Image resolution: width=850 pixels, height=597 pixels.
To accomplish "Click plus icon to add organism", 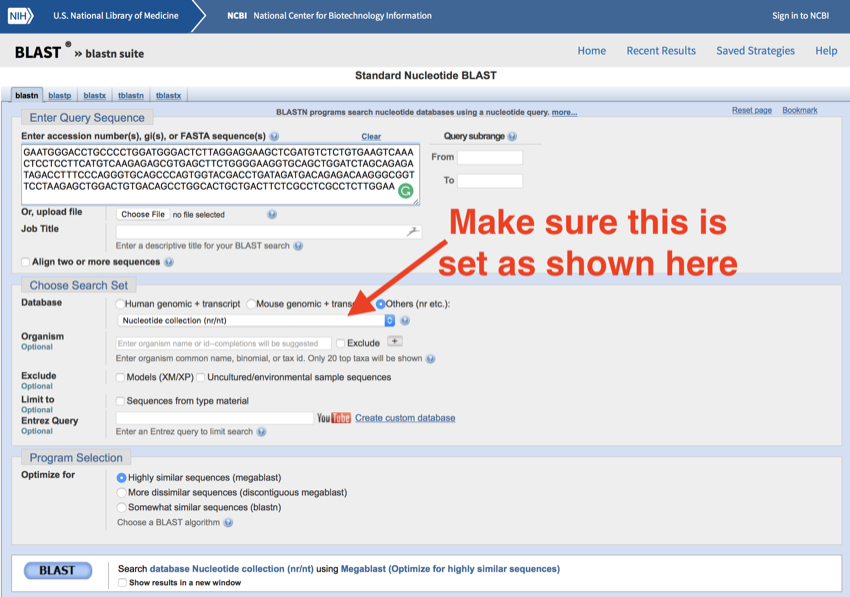I will [x=394, y=342].
